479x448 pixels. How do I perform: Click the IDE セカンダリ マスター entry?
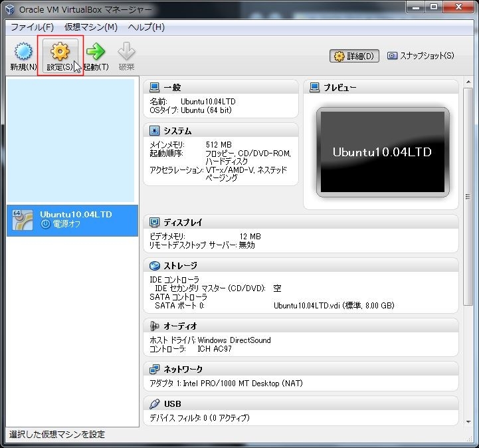click(210, 288)
